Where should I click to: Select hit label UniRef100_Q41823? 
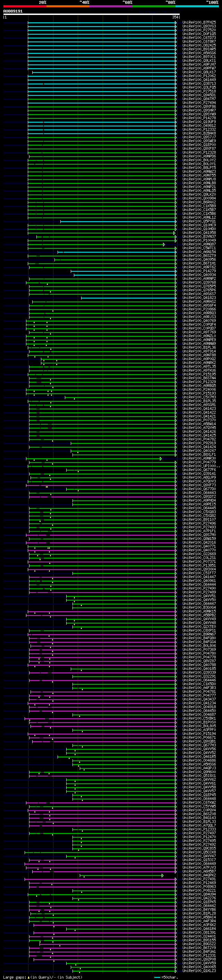[199, 298]
